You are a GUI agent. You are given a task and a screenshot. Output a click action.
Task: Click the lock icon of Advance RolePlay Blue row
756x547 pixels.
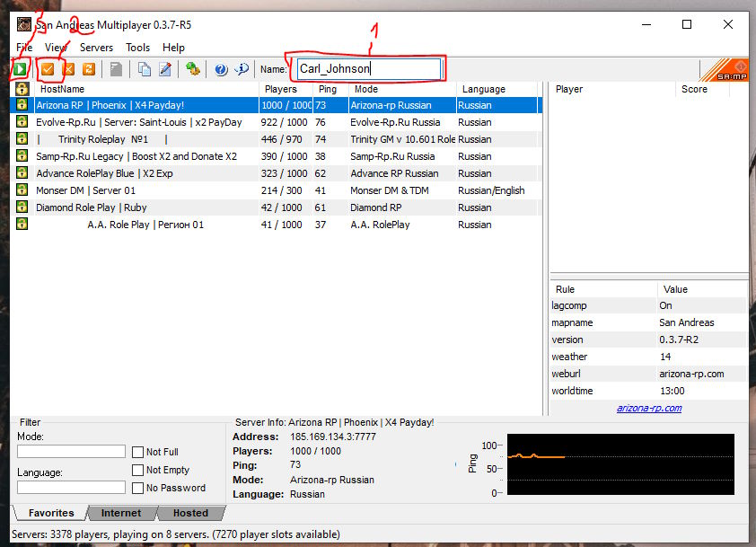(x=22, y=172)
